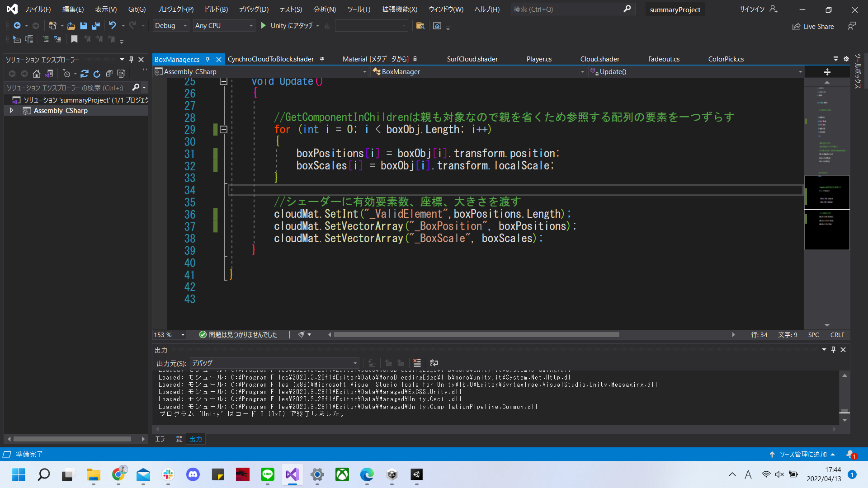Image resolution: width=868 pixels, height=488 pixels.
Task: Open the 編集(E) menu
Action: coord(73,9)
